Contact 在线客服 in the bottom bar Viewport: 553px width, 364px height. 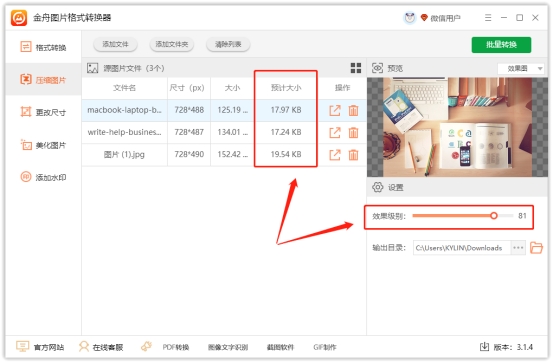click(101, 347)
